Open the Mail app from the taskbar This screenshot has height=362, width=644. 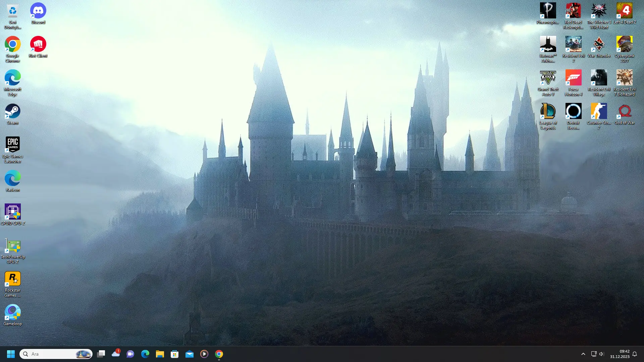point(190,354)
